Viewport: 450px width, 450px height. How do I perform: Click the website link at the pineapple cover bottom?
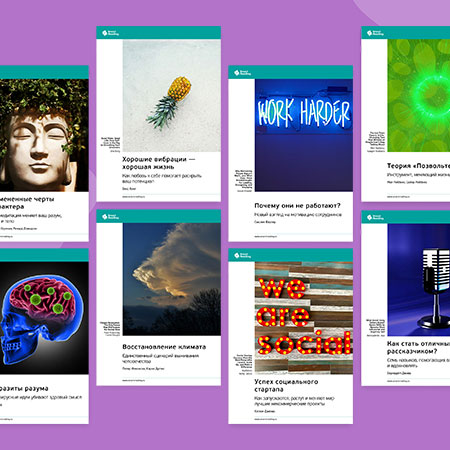tap(133, 197)
